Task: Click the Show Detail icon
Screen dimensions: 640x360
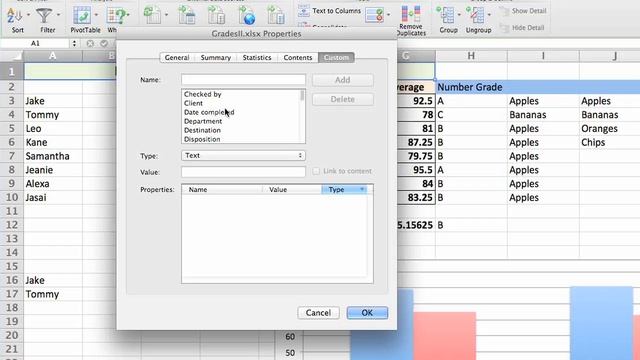Action: 504,11
